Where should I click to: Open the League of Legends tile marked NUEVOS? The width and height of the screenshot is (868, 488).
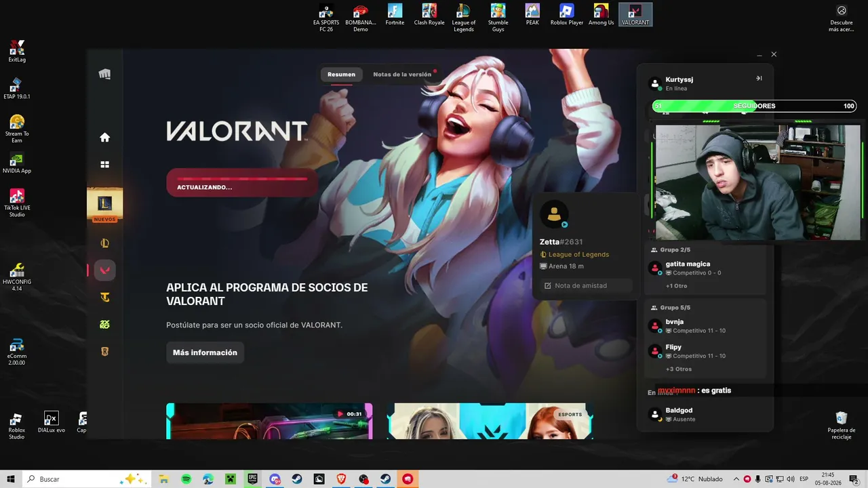tap(104, 203)
